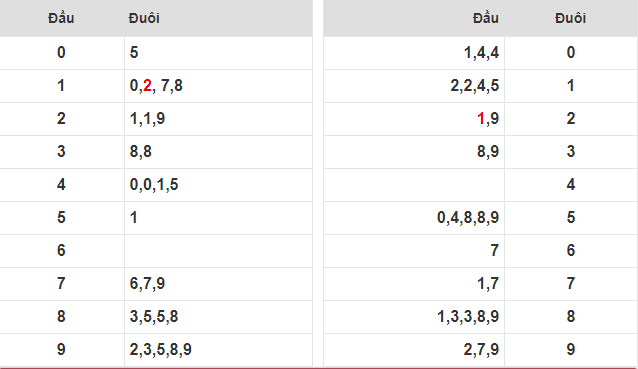Click the cell showing 0,4,8,8,9
The width and height of the screenshot is (638, 369).
pyautogui.click(x=414, y=218)
